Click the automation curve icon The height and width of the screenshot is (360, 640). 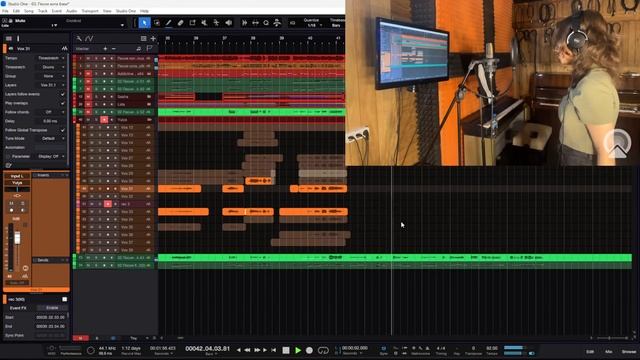coord(89,38)
